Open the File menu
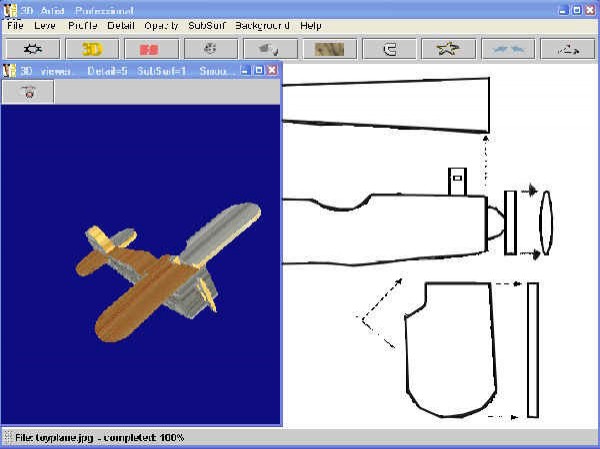The image size is (600, 449). (15, 26)
